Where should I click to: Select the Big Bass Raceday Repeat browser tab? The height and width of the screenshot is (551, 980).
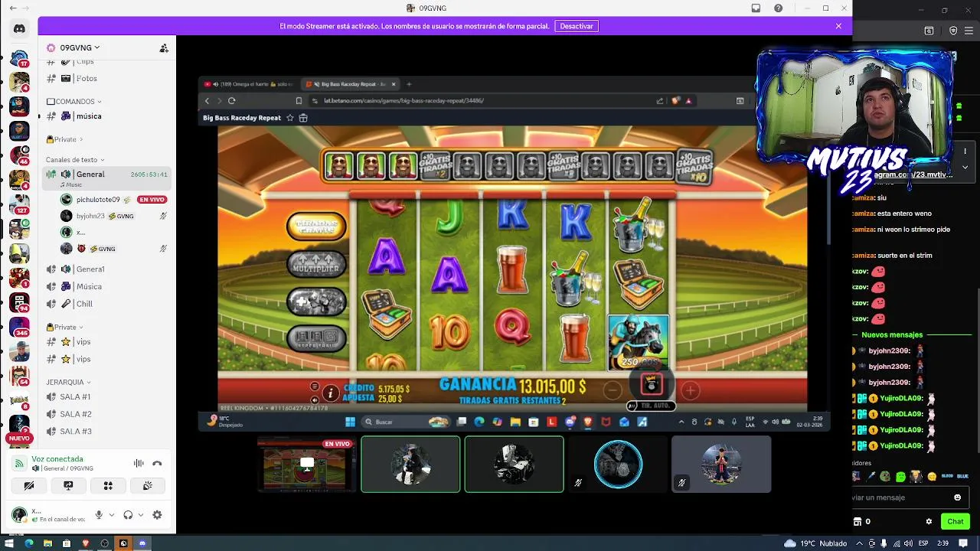(x=349, y=84)
